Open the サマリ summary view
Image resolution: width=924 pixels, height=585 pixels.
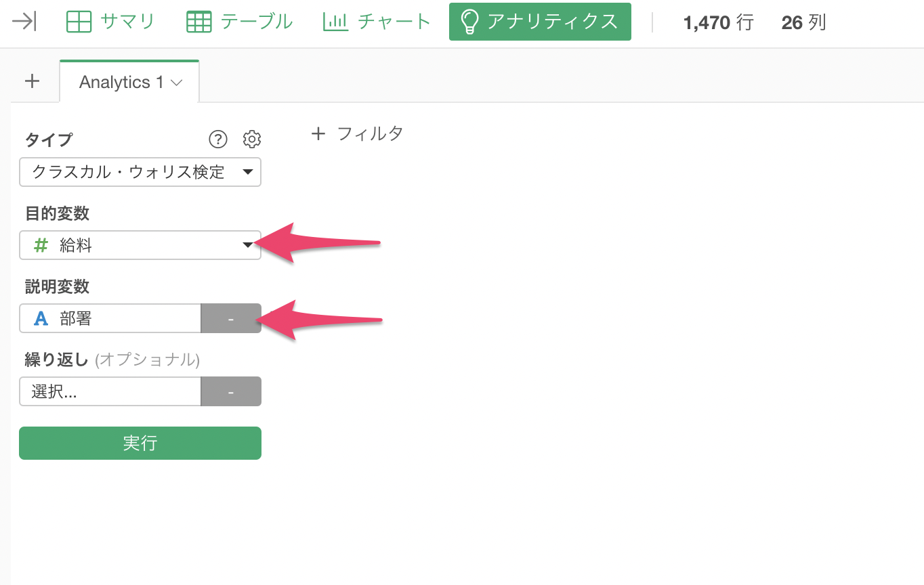point(110,22)
